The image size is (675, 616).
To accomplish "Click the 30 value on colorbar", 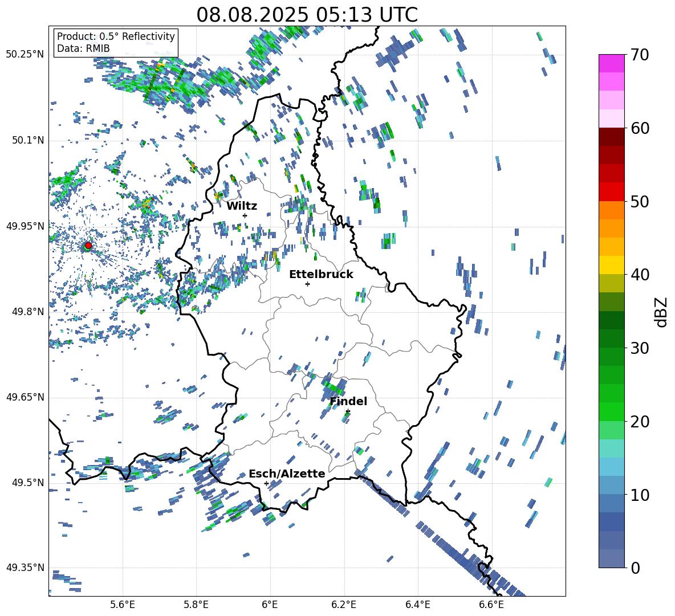I will pyautogui.click(x=640, y=348).
